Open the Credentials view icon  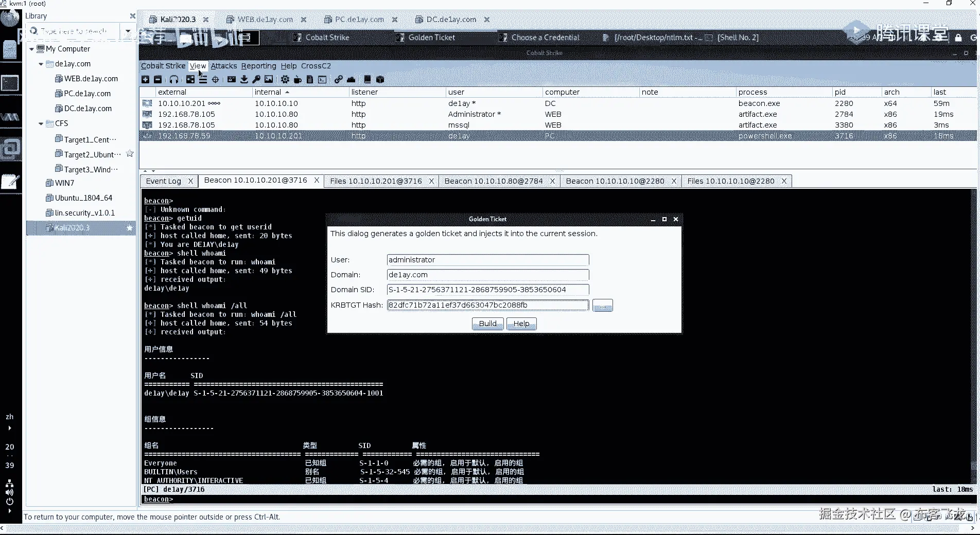coord(232,79)
